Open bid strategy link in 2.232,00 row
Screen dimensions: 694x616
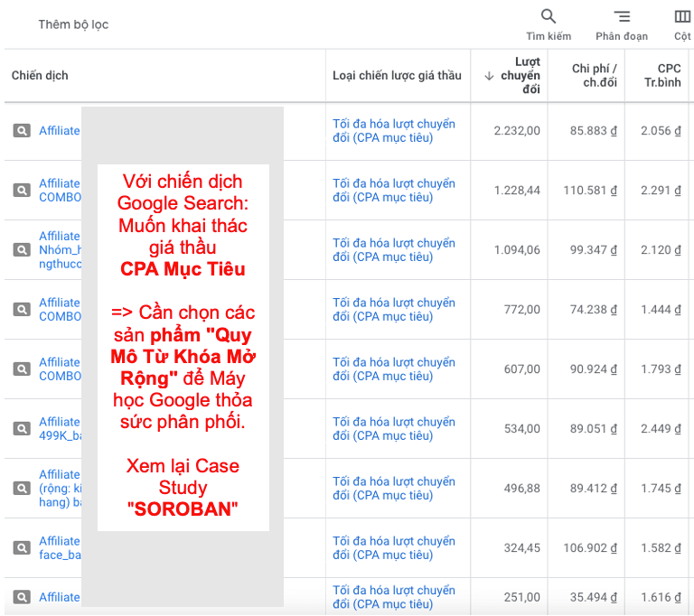point(394,131)
